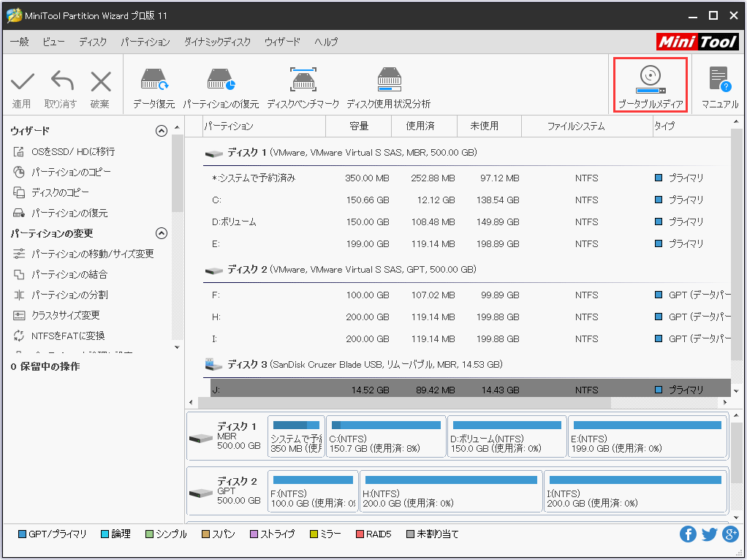Click the Apply (適用) checkmark icon
This screenshot has height=560, width=747.
(23, 81)
